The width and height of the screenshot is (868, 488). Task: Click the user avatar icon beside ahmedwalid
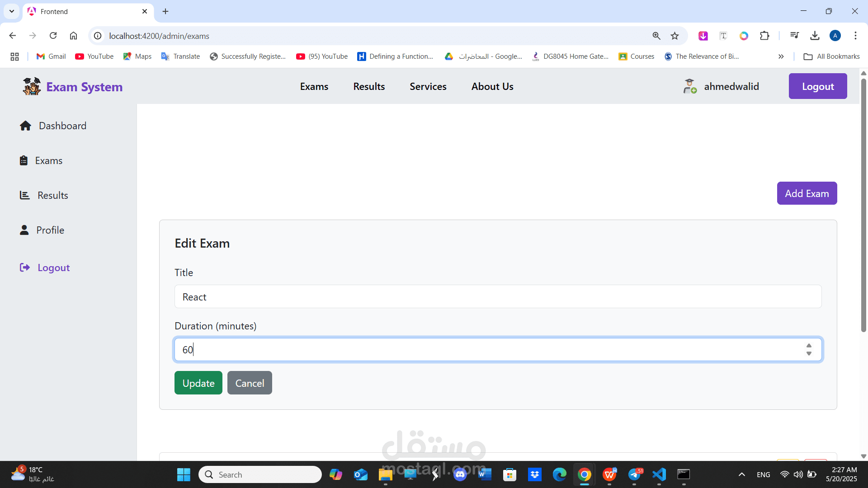[x=689, y=86]
